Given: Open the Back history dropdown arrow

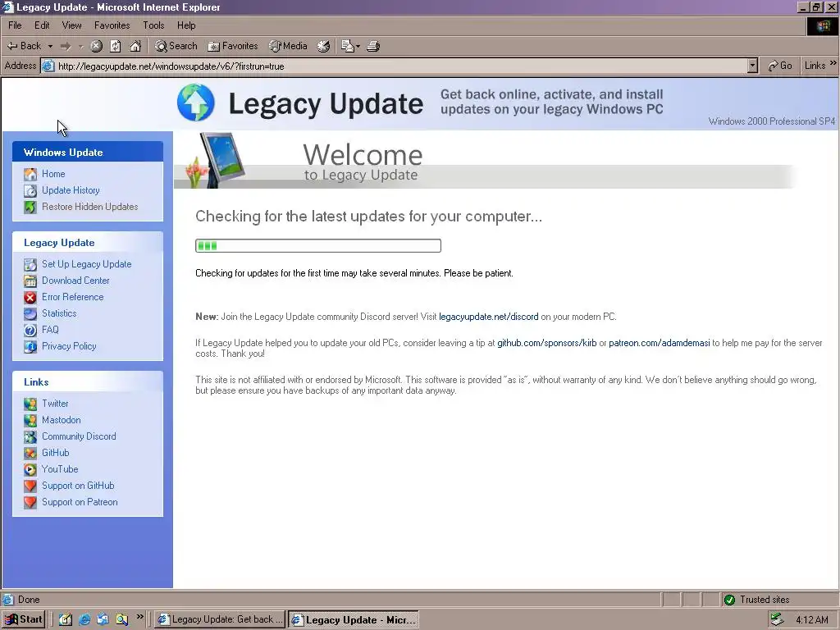Looking at the screenshot, I should click(50, 47).
